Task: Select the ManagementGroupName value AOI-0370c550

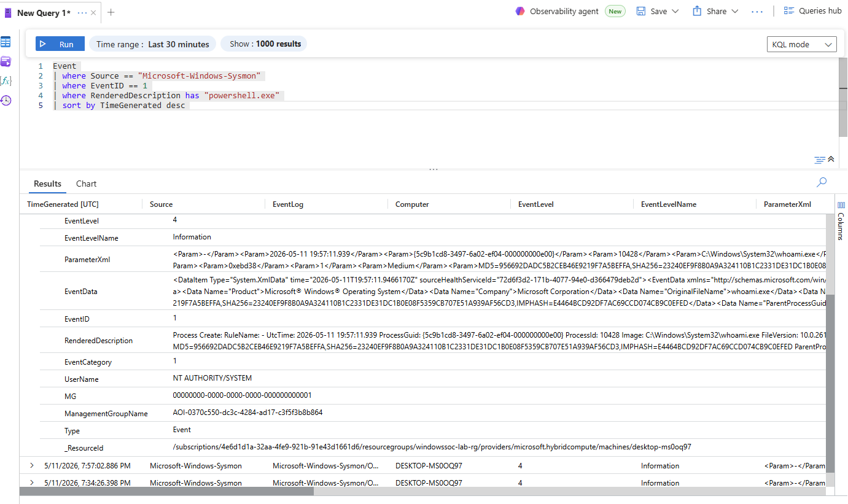Action: click(x=247, y=413)
